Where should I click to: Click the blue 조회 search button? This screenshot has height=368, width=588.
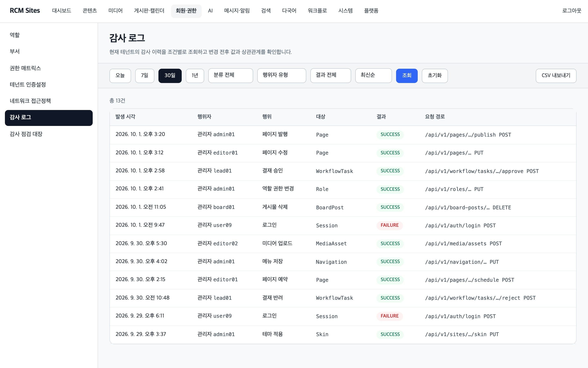pos(406,76)
